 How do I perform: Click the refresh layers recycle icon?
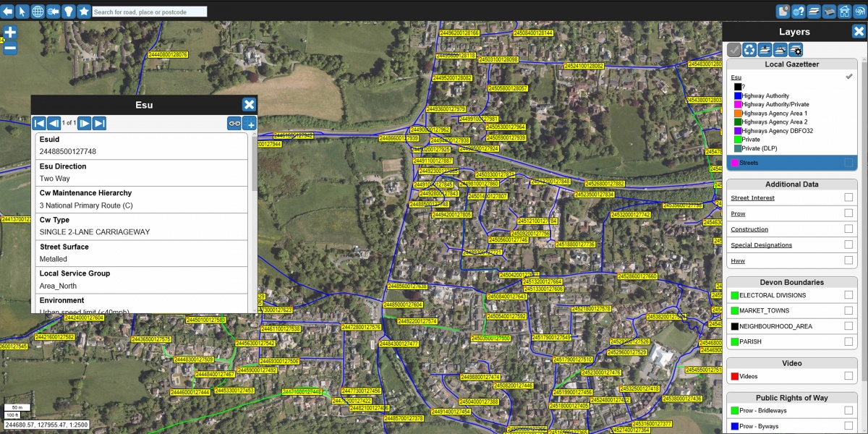point(749,50)
